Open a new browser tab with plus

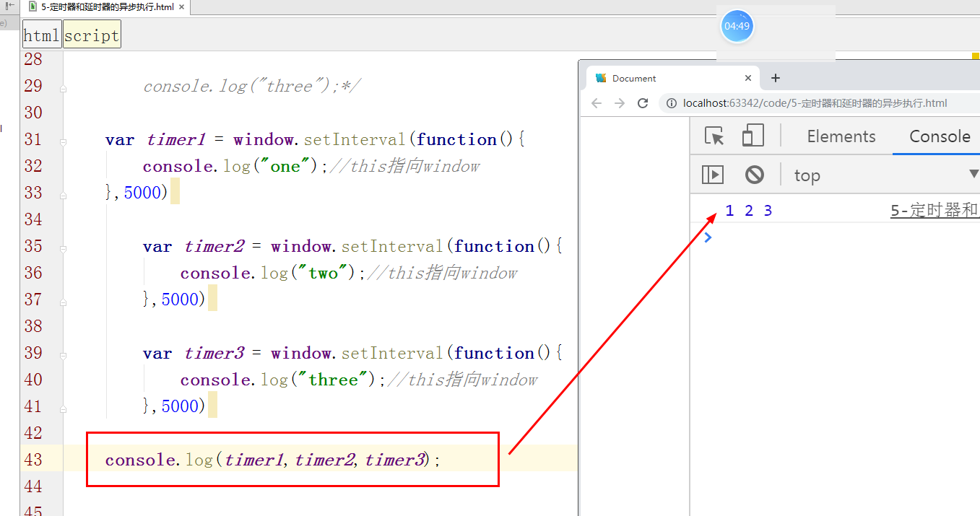point(776,78)
